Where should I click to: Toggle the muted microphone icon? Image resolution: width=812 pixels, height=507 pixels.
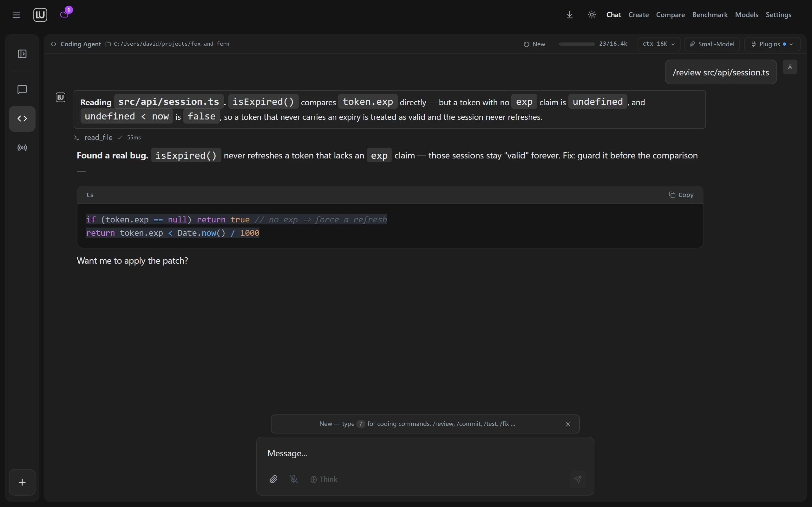coord(294,479)
